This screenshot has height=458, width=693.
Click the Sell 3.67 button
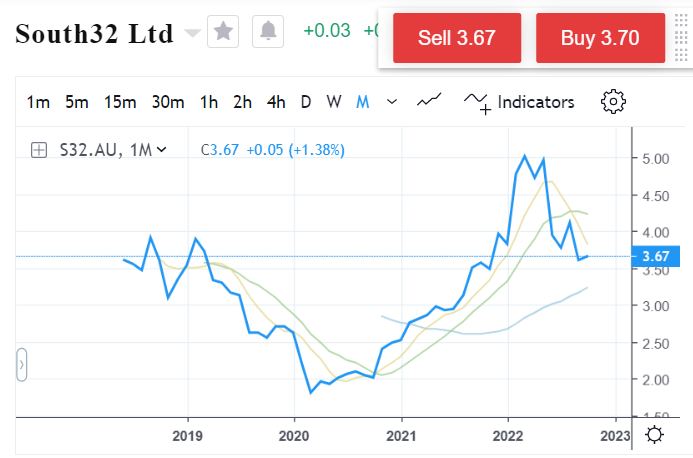457,38
